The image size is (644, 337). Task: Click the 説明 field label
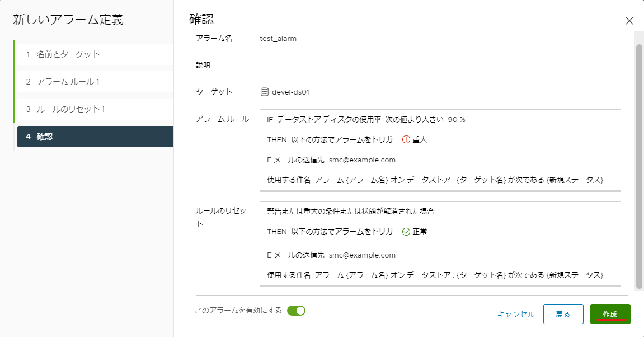pos(203,65)
